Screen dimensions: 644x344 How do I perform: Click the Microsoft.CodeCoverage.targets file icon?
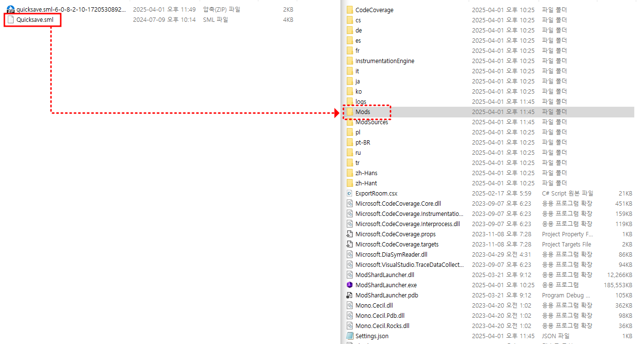pos(350,244)
